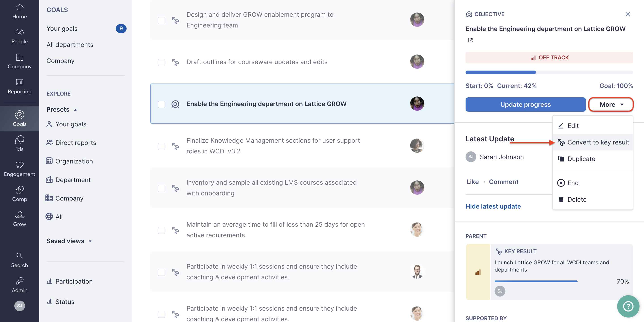Collapse the Presets section
Viewport: 644px width, 322px height.
click(61, 109)
